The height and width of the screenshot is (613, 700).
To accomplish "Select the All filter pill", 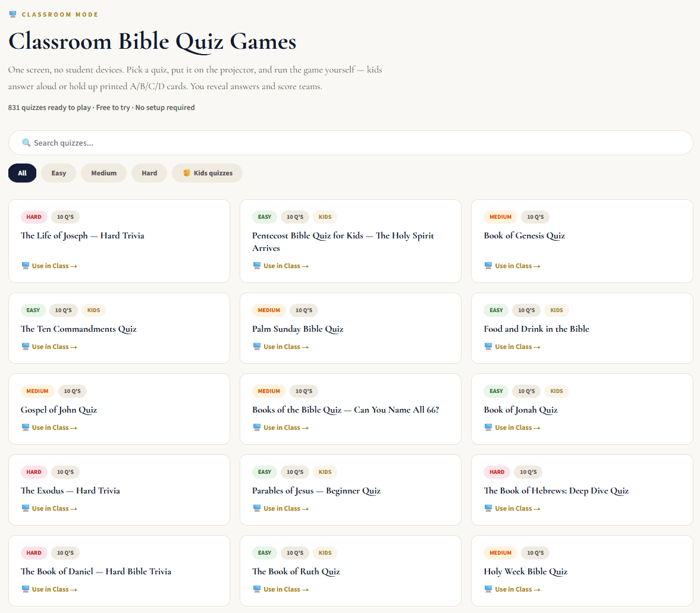I will (x=23, y=173).
